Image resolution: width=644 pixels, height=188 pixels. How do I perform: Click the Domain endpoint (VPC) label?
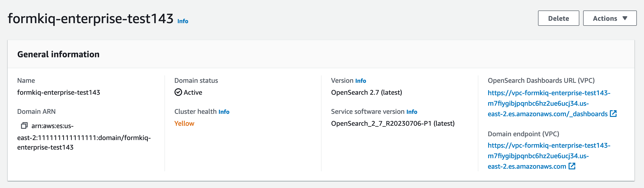click(523, 134)
